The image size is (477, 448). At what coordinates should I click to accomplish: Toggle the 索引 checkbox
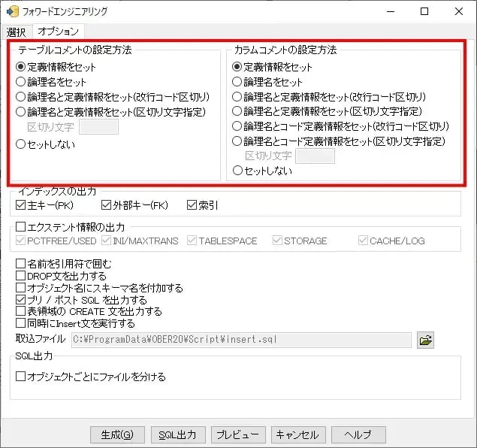(x=192, y=205)
